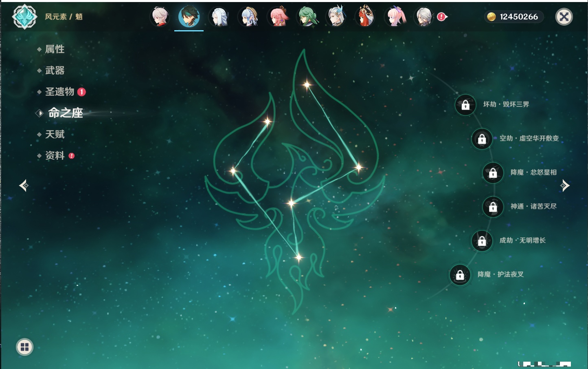Open the locked 坏劫·毁坏三界 constellation node
588x369 pixels.
click(x=465, y=105)
